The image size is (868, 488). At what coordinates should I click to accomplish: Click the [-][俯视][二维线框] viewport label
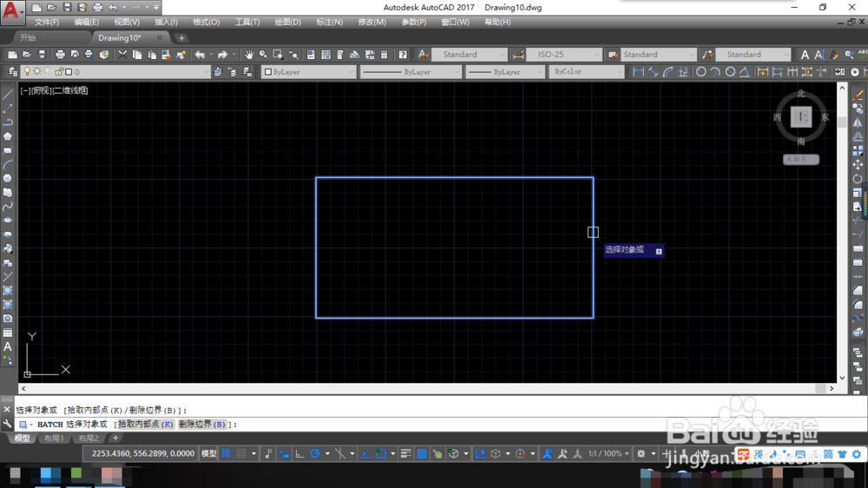(x=54, y=90)
